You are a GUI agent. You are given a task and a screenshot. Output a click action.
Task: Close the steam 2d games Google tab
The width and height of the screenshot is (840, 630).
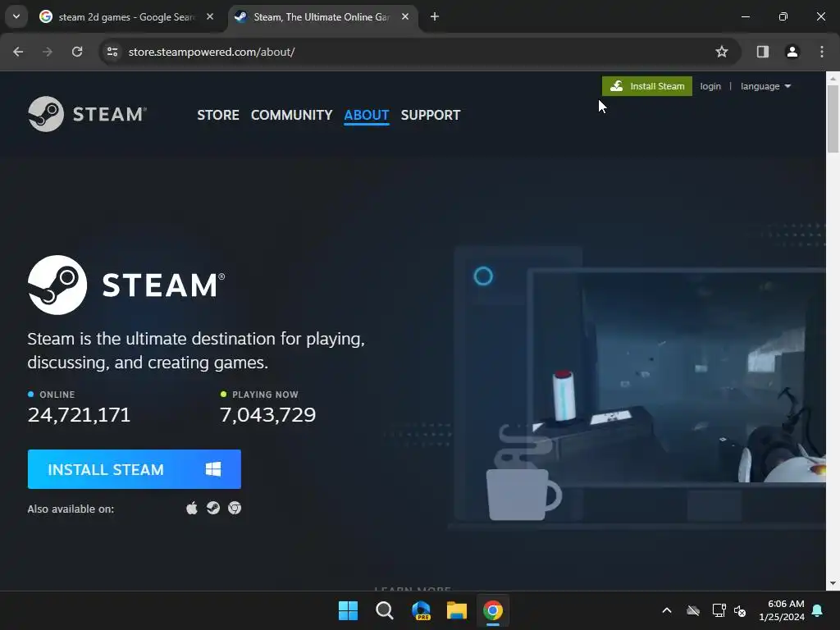point(210,17)
